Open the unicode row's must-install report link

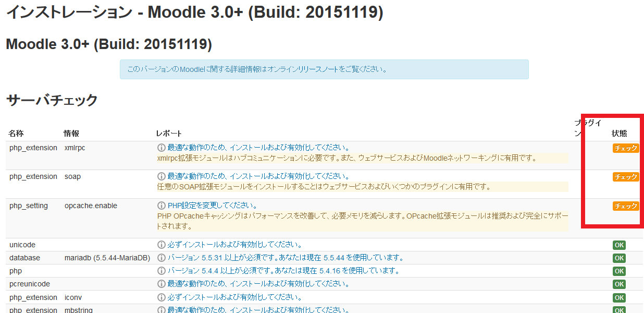(x=234, y=245)
